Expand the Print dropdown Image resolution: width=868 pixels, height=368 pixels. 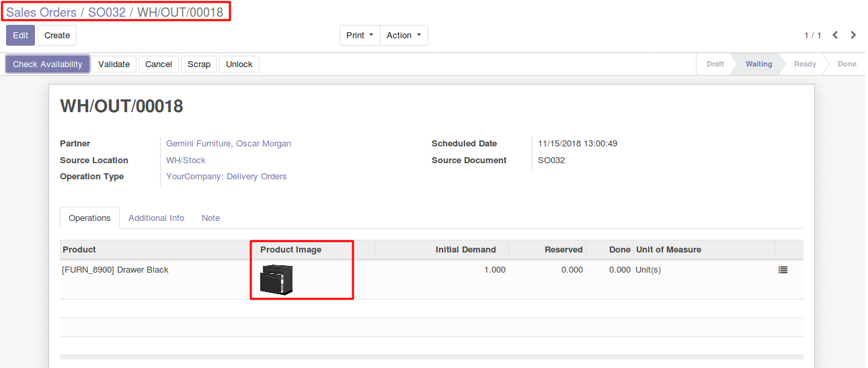point(360,36)
